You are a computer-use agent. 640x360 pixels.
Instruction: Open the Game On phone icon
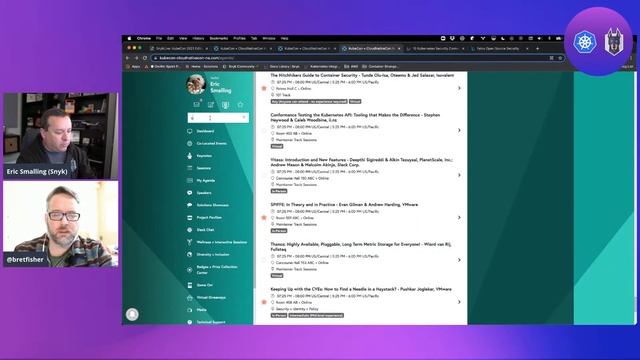click(x=190, y=285)
